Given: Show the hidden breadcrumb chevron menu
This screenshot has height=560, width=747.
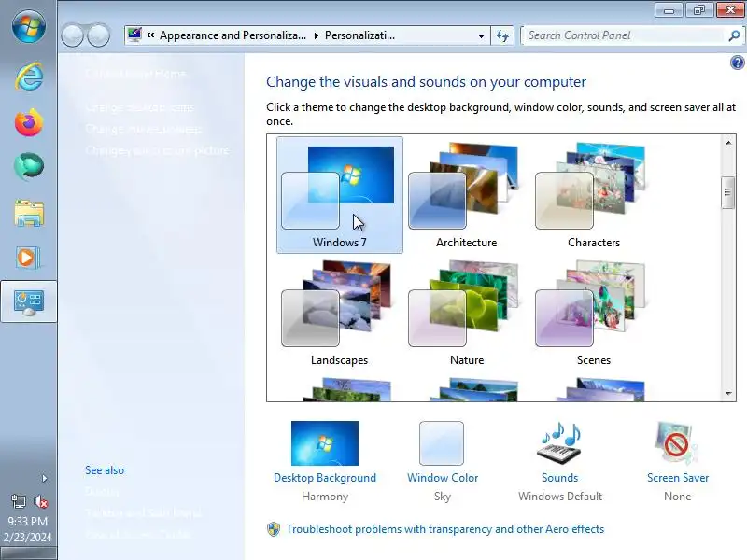Looking at the screenshot, I should (150, 35).
